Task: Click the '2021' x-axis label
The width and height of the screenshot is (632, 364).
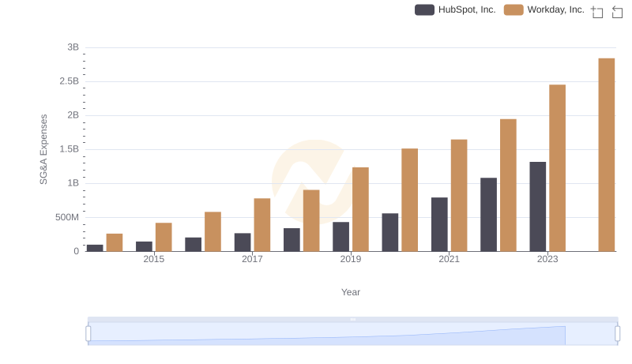Action: 449,259
